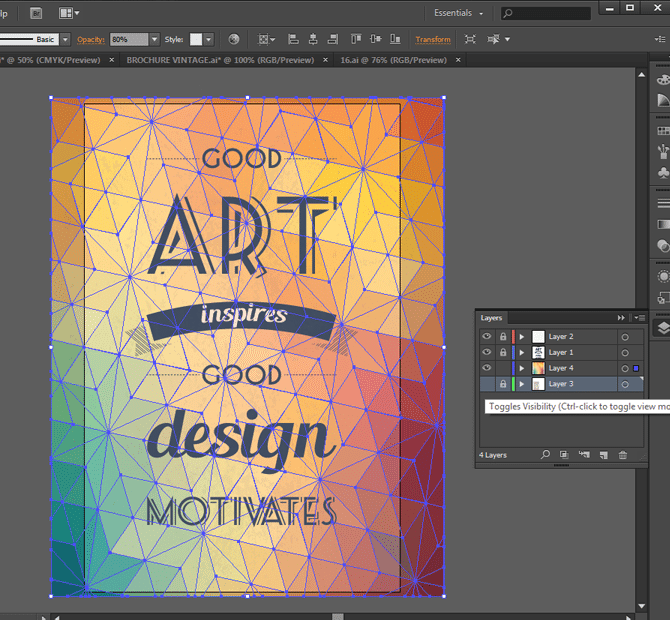Open the Swatches panel icon
The height and width of the screenshot is (620, 670).
click(x=662, y=129)
